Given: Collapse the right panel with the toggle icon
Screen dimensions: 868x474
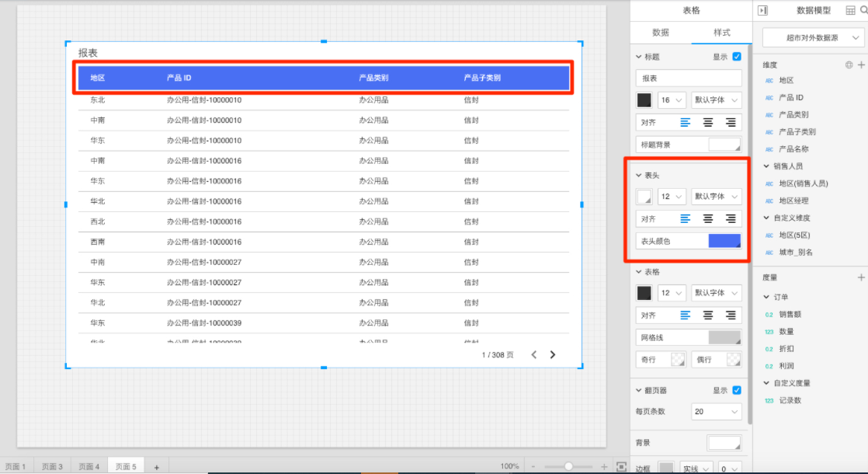Looking at the screenshot, I should 762,10.
